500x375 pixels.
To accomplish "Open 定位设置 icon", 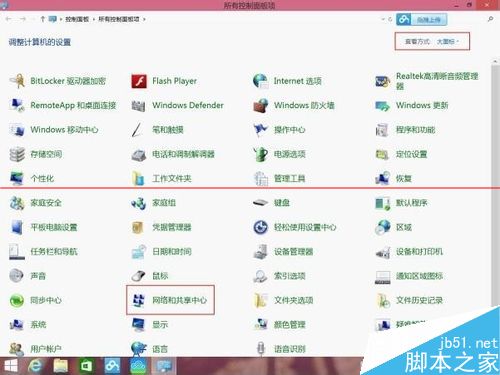I will click(382, 154).
